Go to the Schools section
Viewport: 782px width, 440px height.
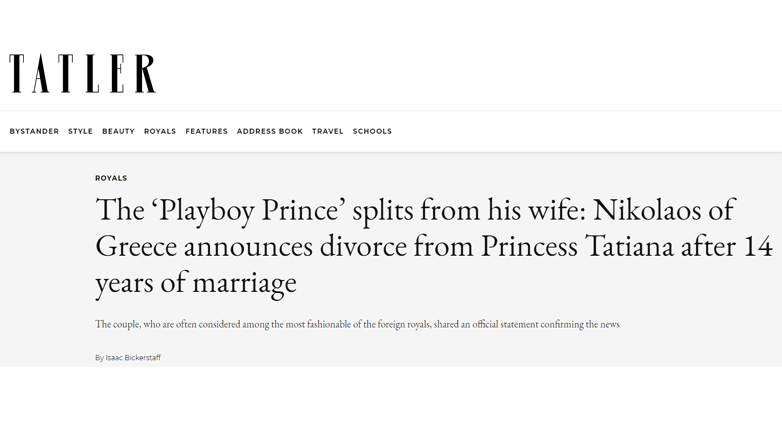point(372,131)
